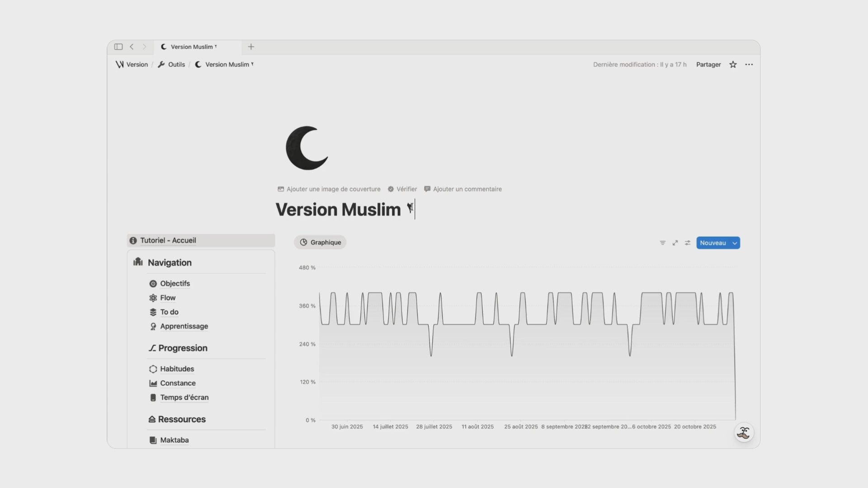
Task: Open the chart view settings sliders
Action: tap(688, 243)
